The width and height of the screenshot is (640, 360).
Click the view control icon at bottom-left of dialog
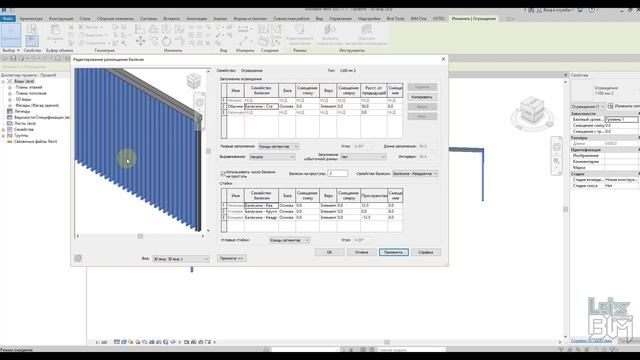pos(78,258)
